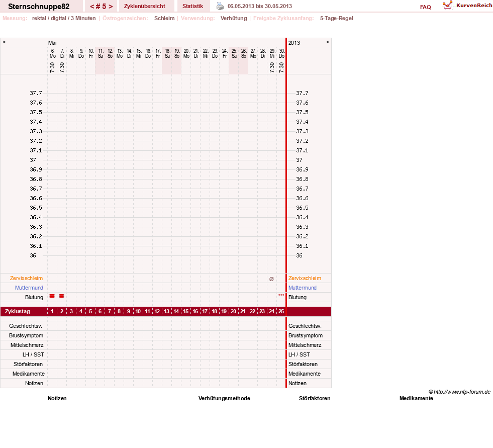Visit the nfp-forum.de link
Screen dimensions: 493x448
coord(459,392)
